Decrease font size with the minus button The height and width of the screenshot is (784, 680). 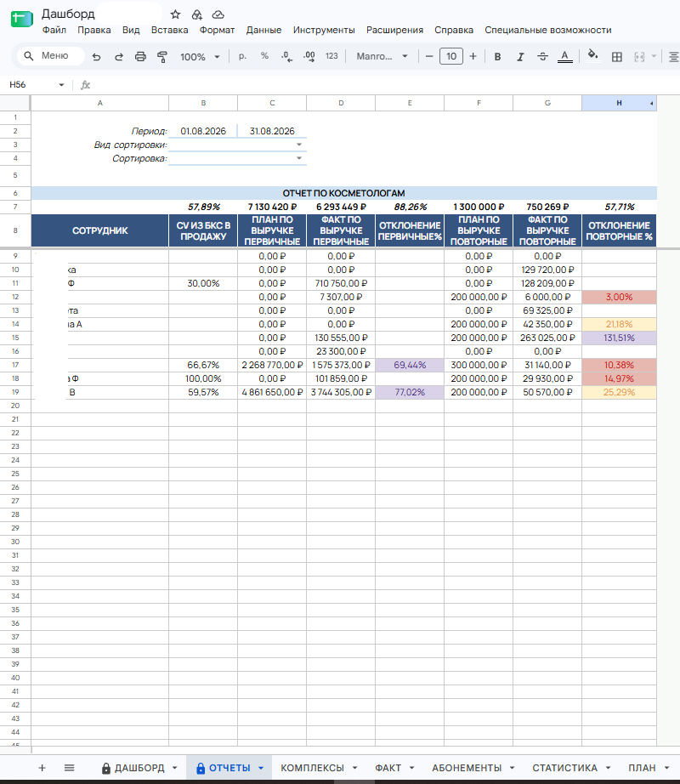[x=428, y=56]
